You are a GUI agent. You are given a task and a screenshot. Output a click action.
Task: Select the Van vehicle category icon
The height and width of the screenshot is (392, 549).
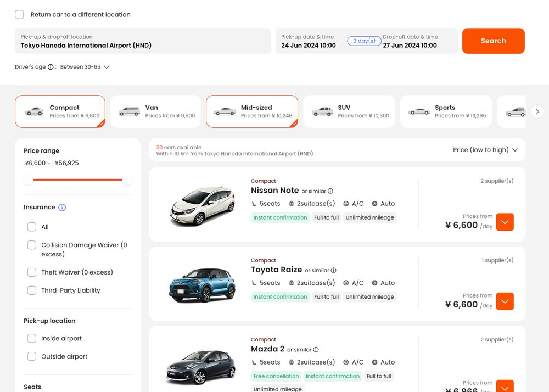(x=130, y=111)
